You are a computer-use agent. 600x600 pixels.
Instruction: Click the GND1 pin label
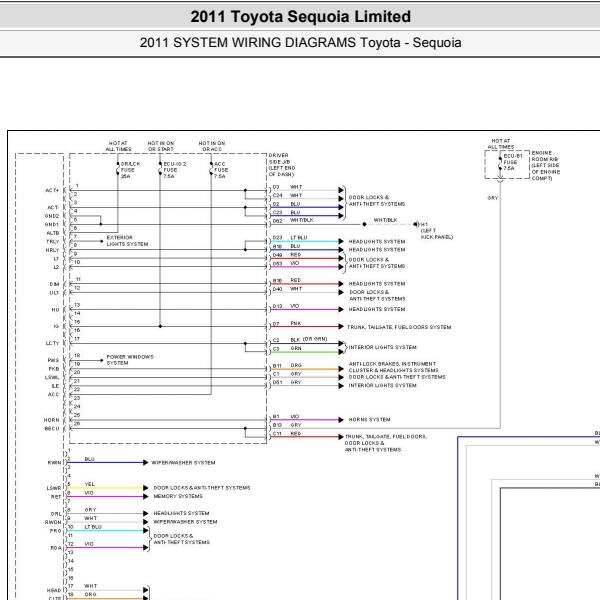click(52, 224)
